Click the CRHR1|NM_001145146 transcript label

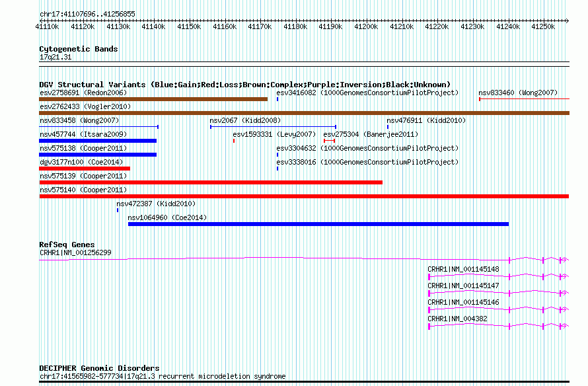(464, 302)
